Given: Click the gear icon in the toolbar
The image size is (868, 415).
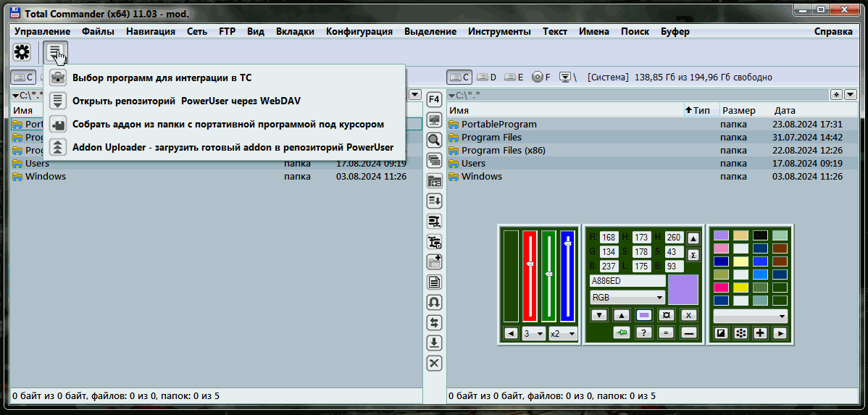Looking at the screenshot, I should pos(22,52).
